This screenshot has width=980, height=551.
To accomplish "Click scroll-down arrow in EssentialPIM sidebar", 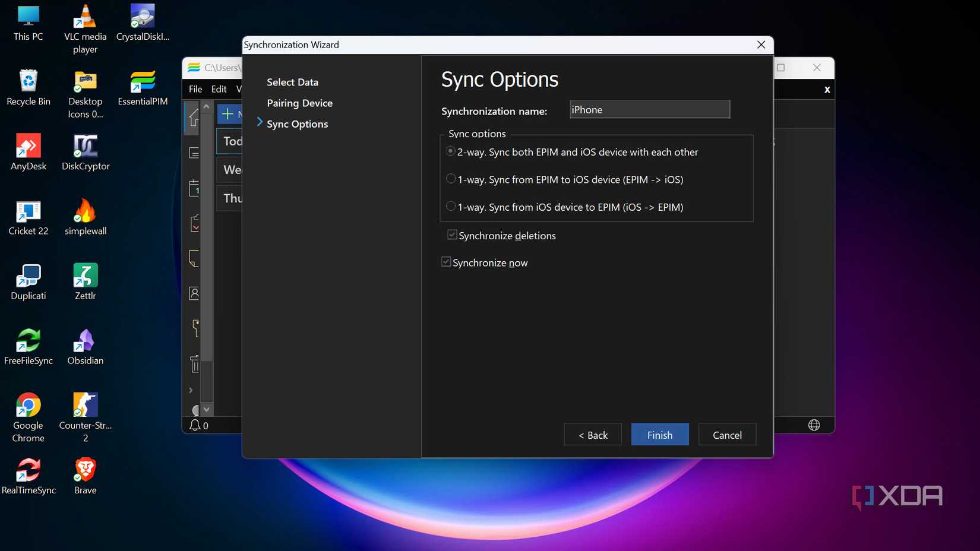I will pyautogui.click(x=206, y=410).
